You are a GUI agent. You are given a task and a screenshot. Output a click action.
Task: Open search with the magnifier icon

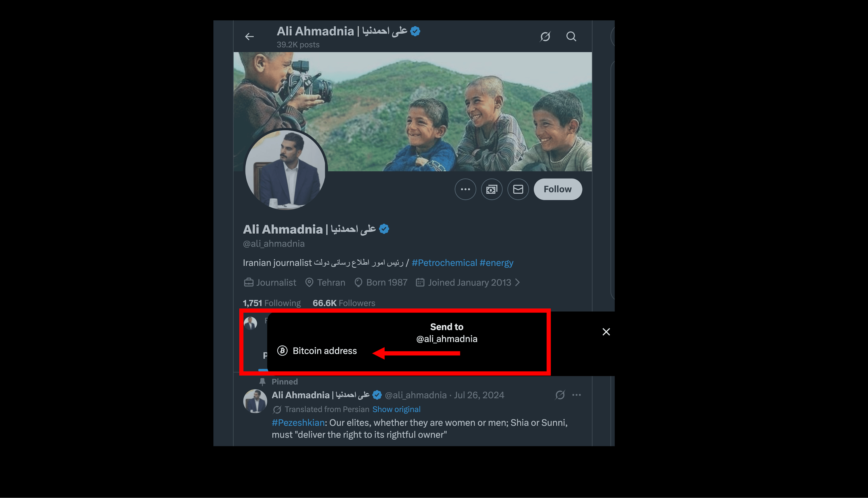coord(571,37)
